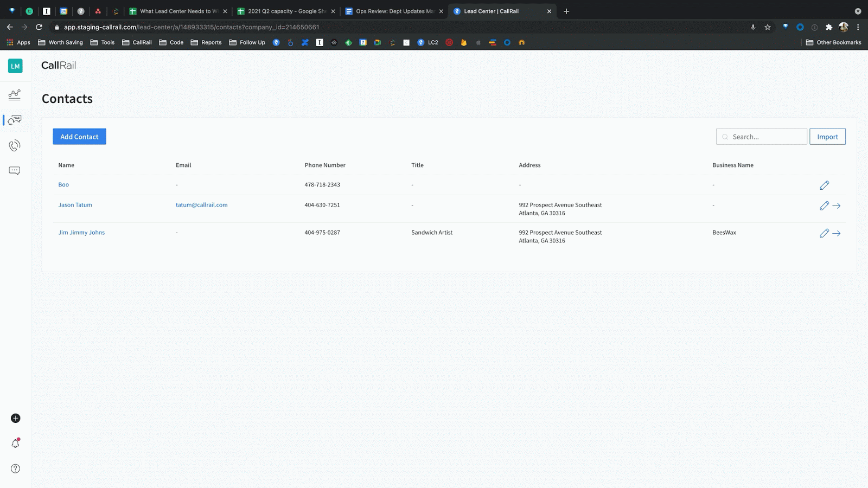Click the phone number 478-718-2343
The width and height of the screenshot is (868, 488).
click(x=322, y=185)
